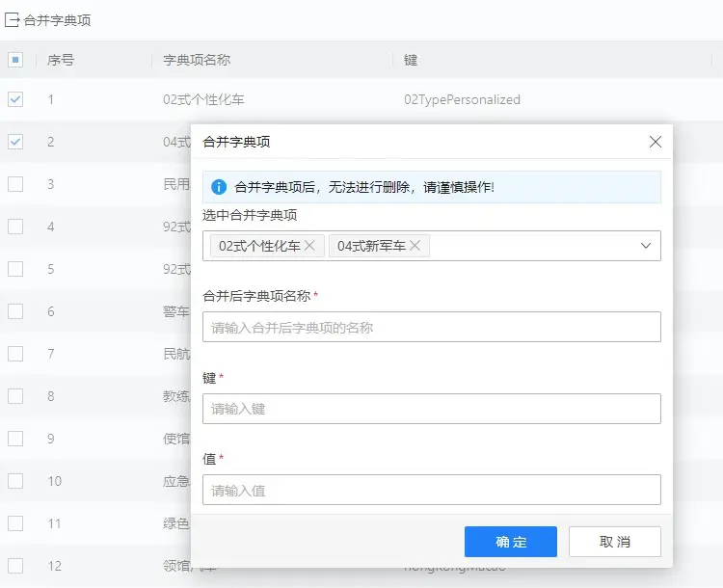Click the 序号 column header
Image resolution: width=723 pixels, height=588 pixels.
61,60
